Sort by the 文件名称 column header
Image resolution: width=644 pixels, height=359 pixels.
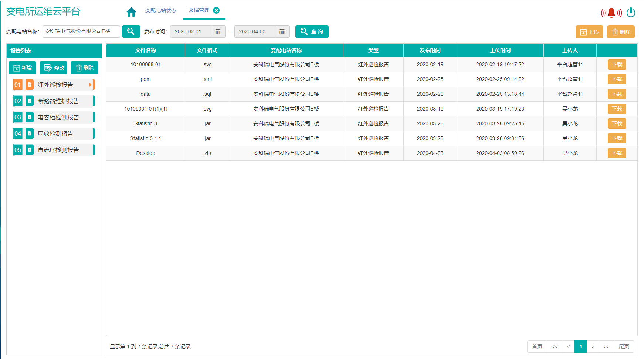tap(146, 50)
